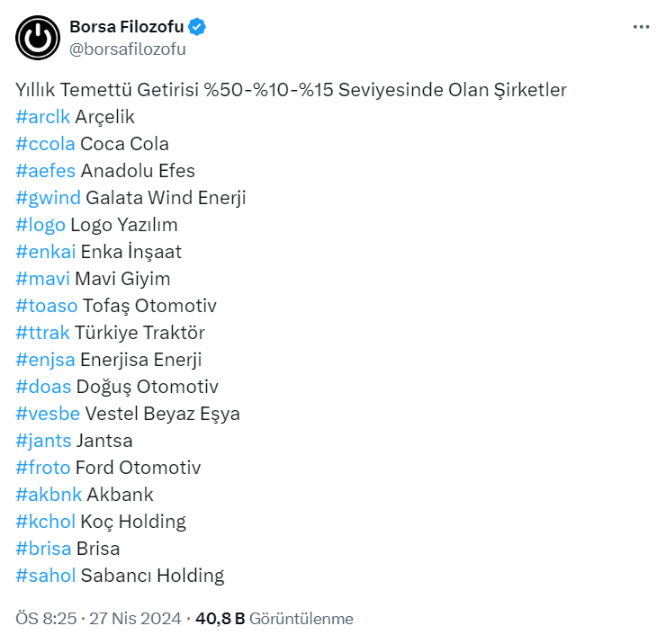Click the @borsafilozofu handle
The height and width of the screenshot is (644, 657).
point(127,49)
